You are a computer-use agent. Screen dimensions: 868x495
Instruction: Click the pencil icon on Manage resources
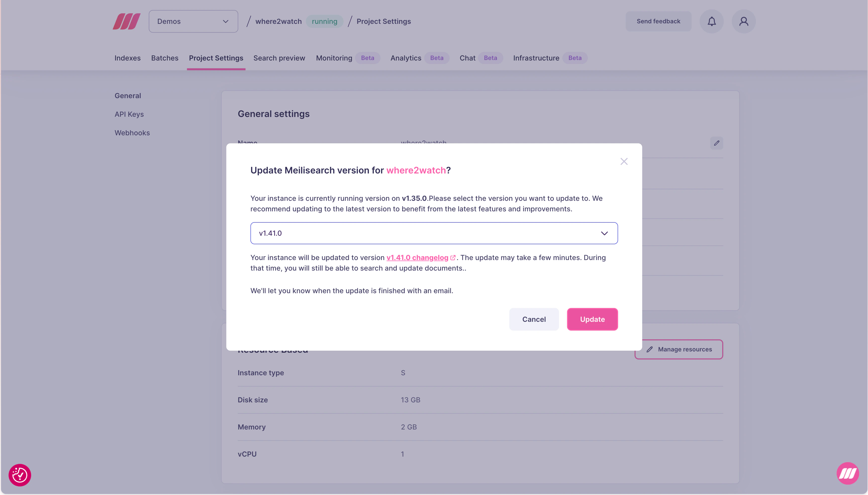point(649,349)
